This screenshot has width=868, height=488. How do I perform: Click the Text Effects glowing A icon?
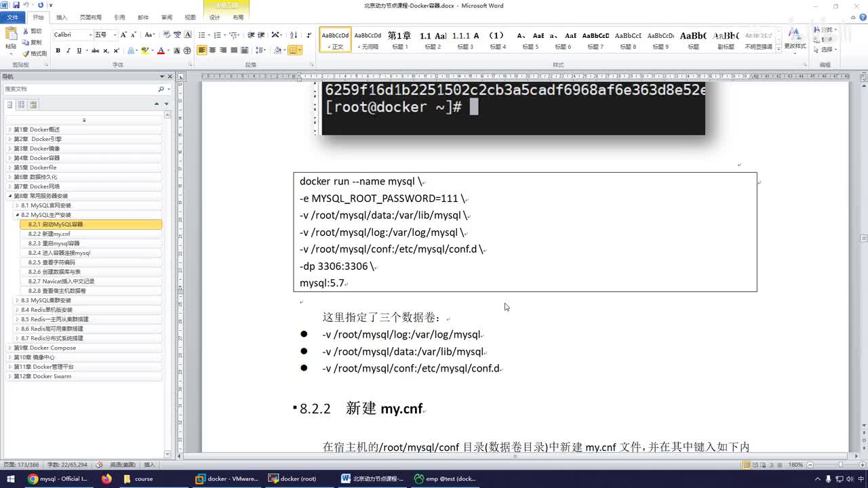pyautogui.click(x=132, y=50)
